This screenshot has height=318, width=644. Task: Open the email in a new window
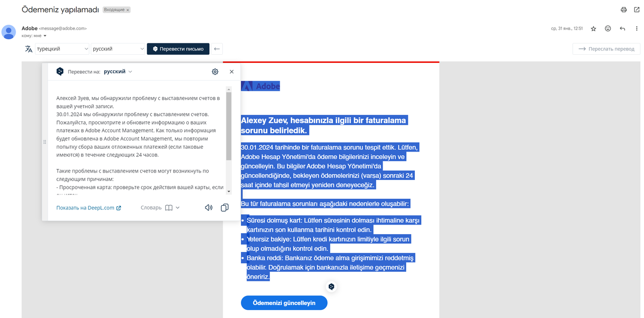point(636,9)
